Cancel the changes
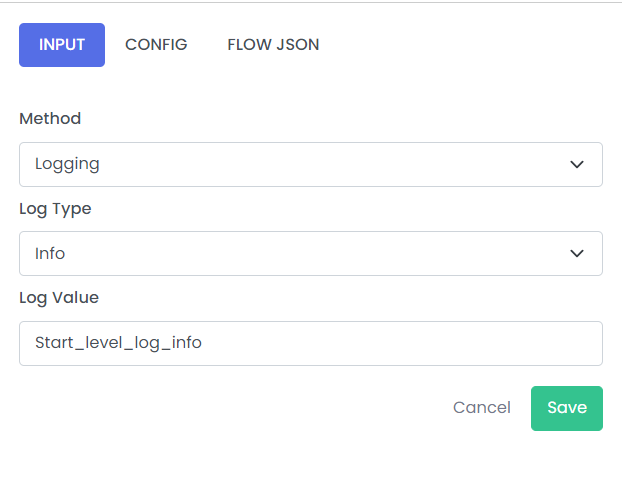This screenshot has height=483, width=622. coord(482,408)
